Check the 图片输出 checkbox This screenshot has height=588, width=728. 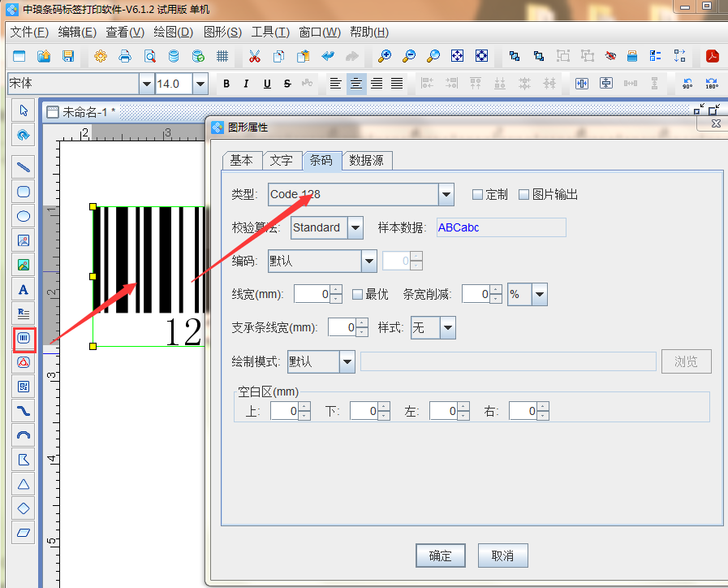pos(523,195)
